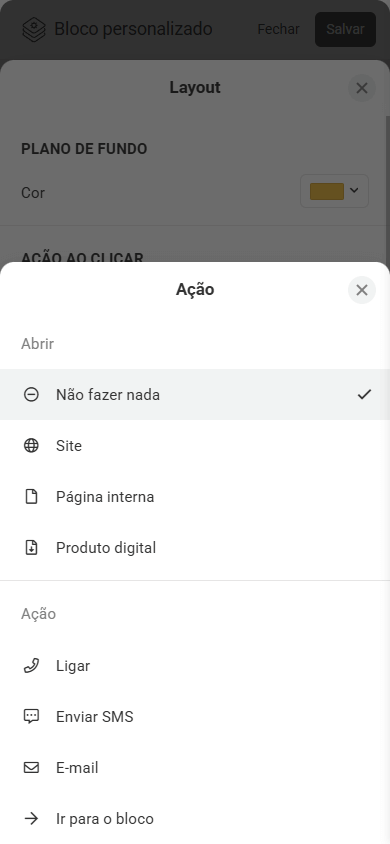Close the Ação bottom sheet
Image resolution: width=390 pixels, height=844 pixels.
(362, 290)
